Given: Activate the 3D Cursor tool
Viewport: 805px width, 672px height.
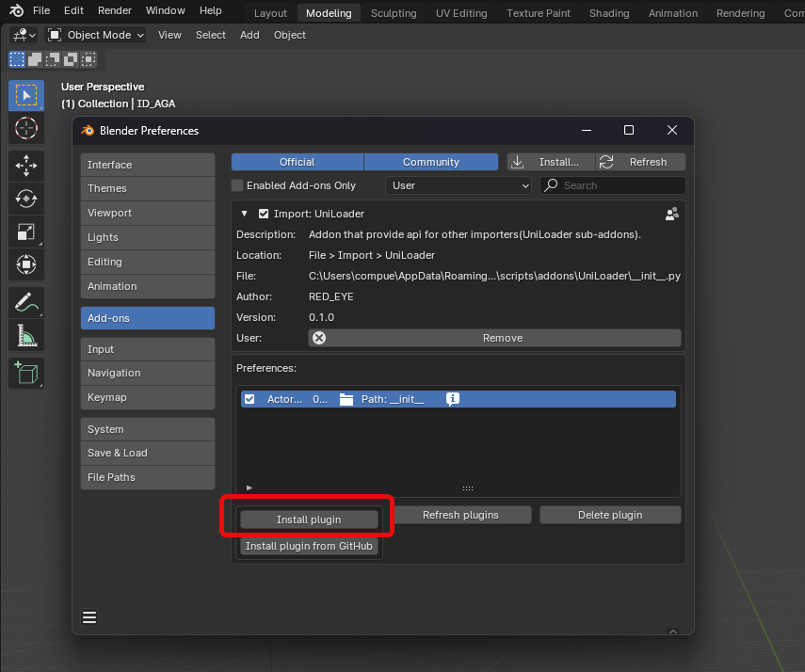Looking at the screenshot, I should coord(26,128).
